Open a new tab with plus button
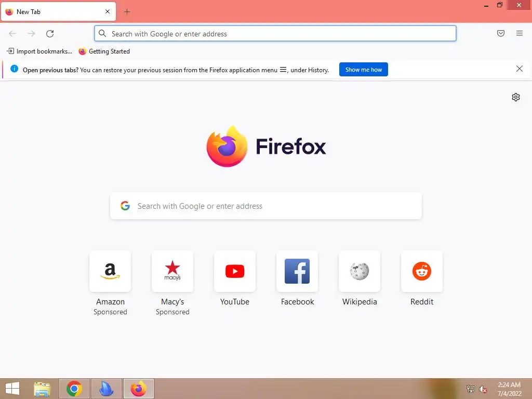This screenshot has width=532, height=399. [x=127, y=12]
